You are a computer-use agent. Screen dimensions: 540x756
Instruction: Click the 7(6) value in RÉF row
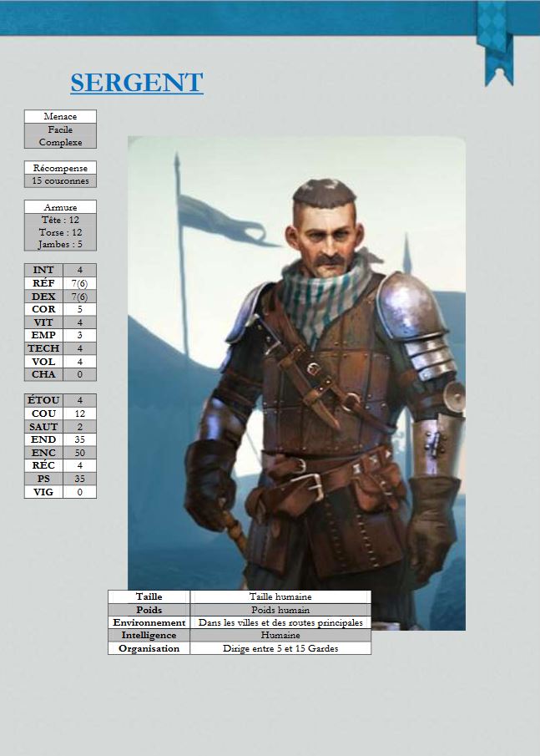[80, 283]
